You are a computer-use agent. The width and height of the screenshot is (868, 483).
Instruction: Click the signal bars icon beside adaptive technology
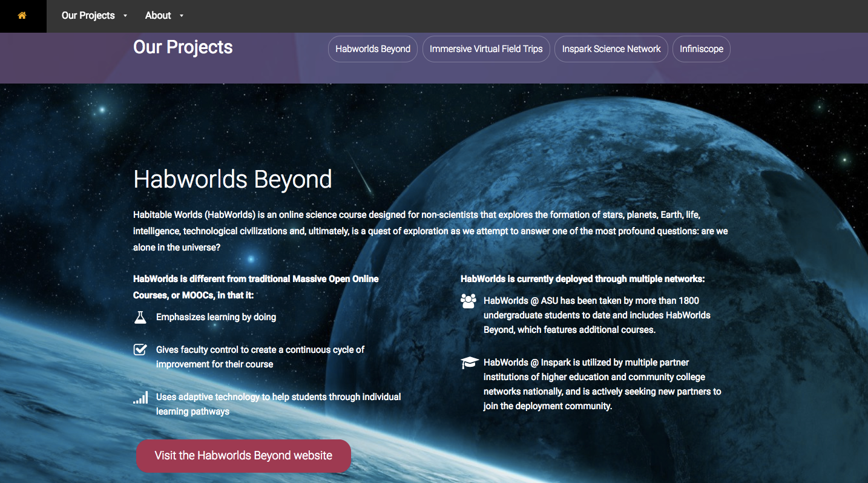point(140,398)
